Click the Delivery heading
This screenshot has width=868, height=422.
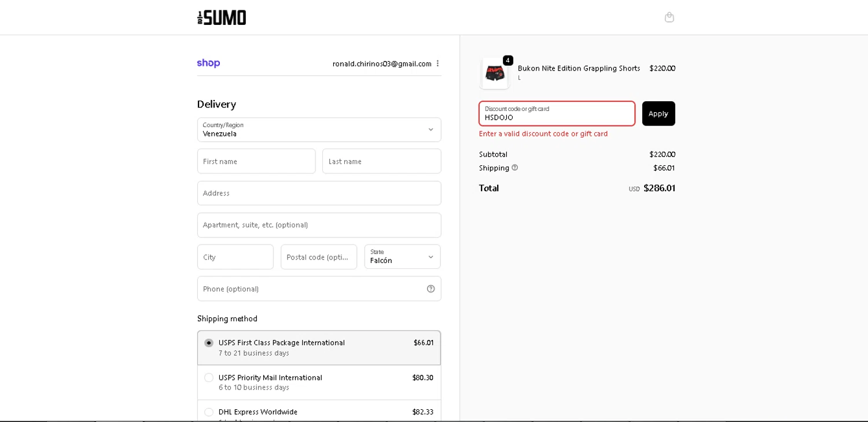pyautogui.click(x=216, y=104)
